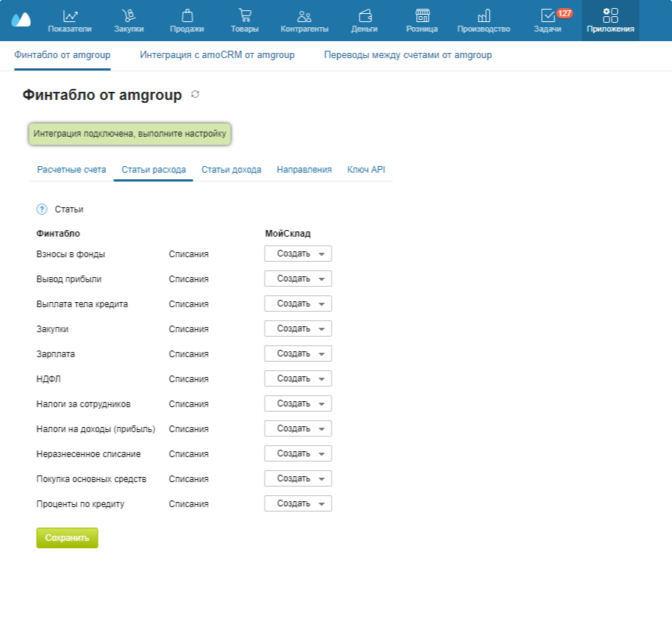Expand dropdown for Закупки row
The width and height of the screenshot is (672, 621).
click(x=298, y=329)
